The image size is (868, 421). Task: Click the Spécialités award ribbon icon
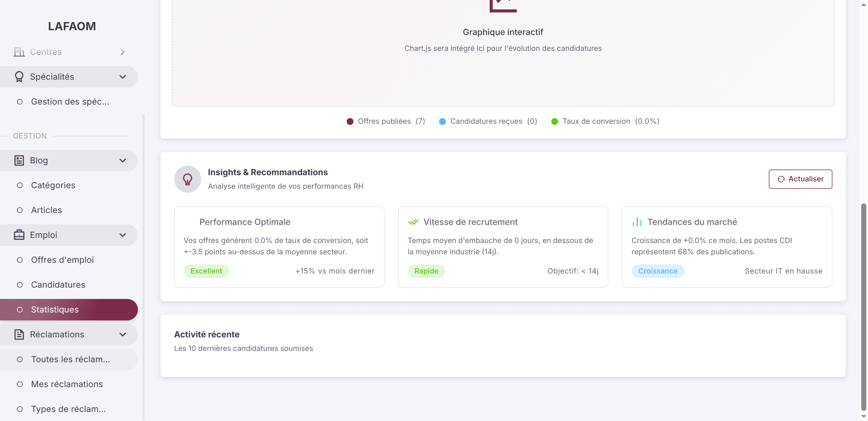click(19, 77)
